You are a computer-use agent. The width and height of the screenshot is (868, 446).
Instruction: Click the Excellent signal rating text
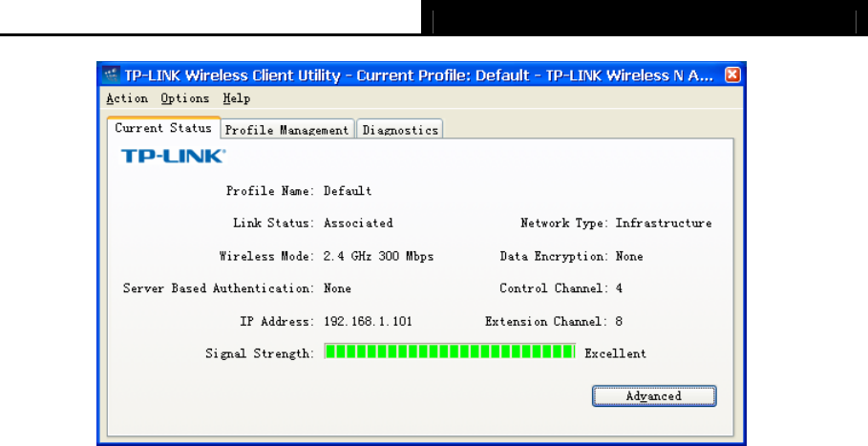(x=615, y=353)
